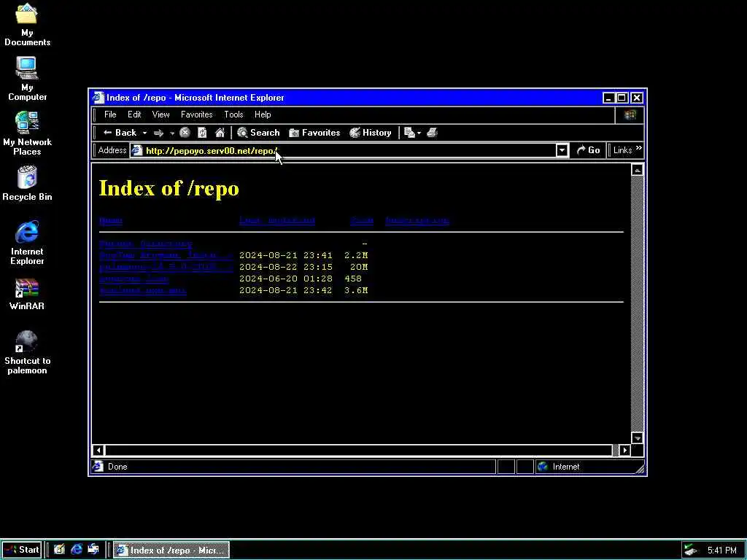Viewport: 747px width, 560px height.
Task: Launch Outlook Express from quick launch
Action: click(93, 550)
